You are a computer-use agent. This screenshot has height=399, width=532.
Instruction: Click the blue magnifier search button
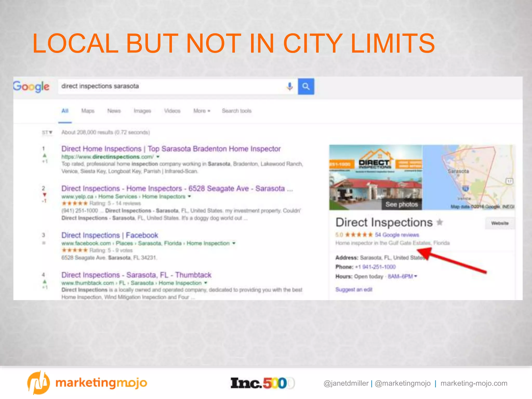[306, 86]
